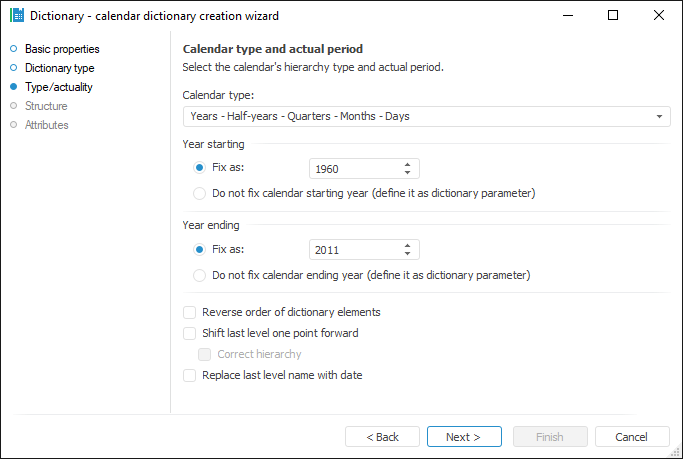Go to the Basic properties step

point(62,49)
